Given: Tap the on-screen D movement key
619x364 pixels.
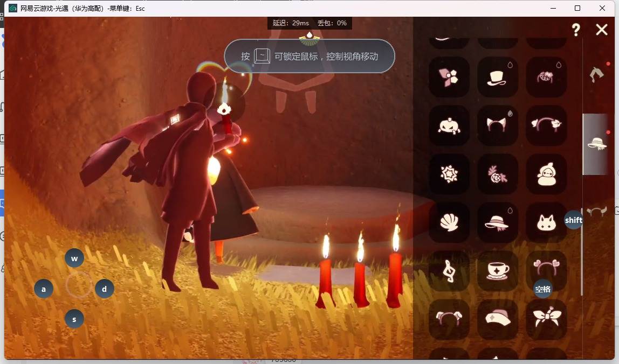Looking at the screenshot, I should point(104,289).
